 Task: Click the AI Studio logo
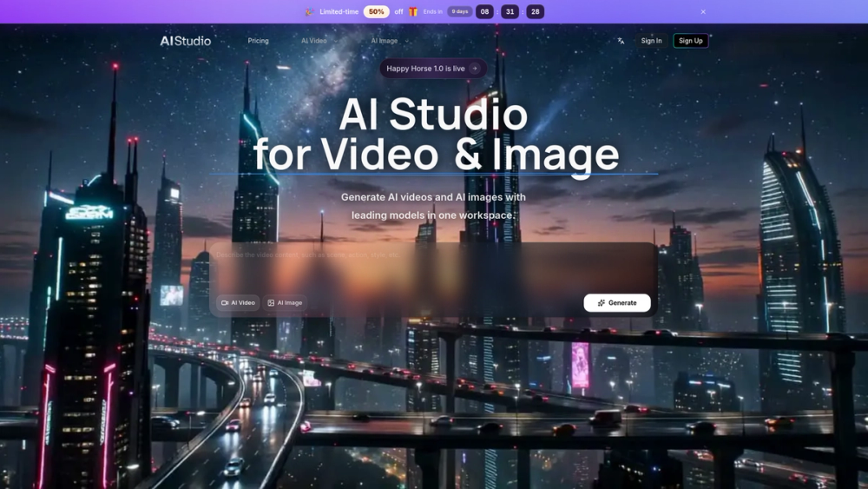point(186,41)
